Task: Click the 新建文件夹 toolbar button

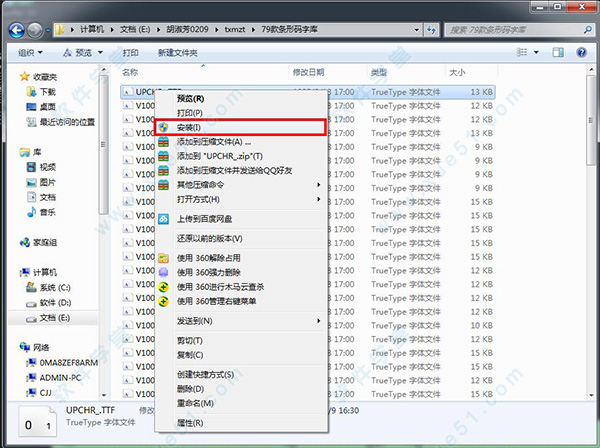Action: tap(178, 52)
